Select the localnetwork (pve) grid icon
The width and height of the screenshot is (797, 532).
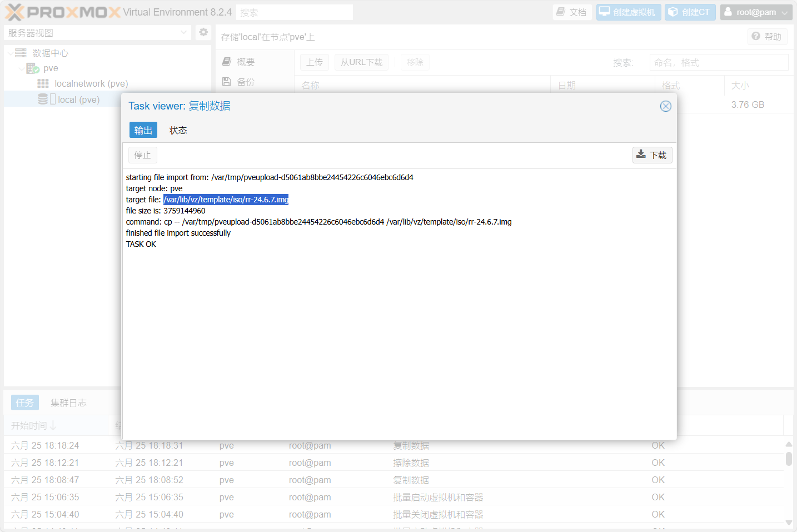(43, 83)
